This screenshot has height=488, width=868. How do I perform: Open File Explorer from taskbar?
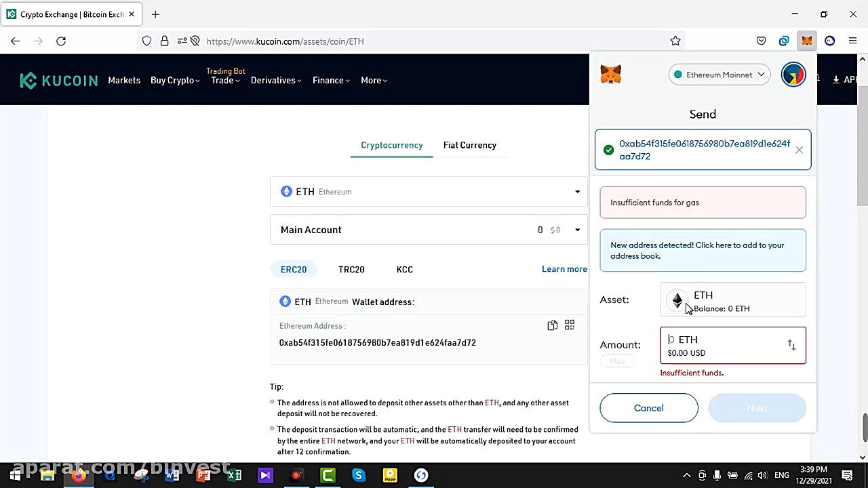point(47,476)
